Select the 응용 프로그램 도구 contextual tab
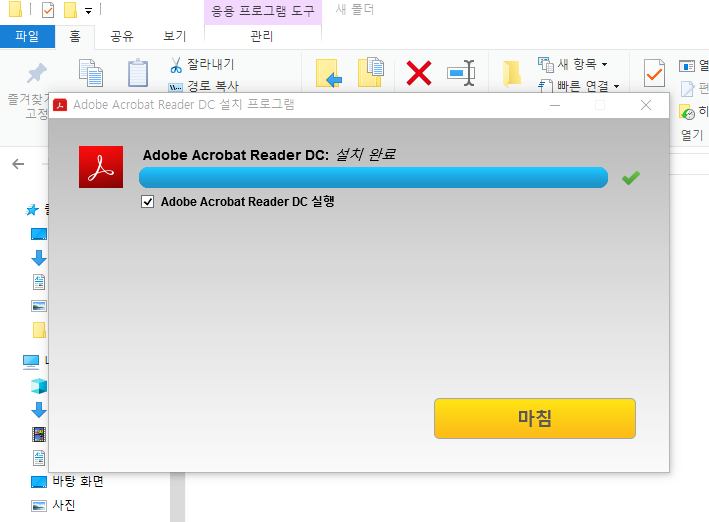The image size is (709, 522). point(263,11)
